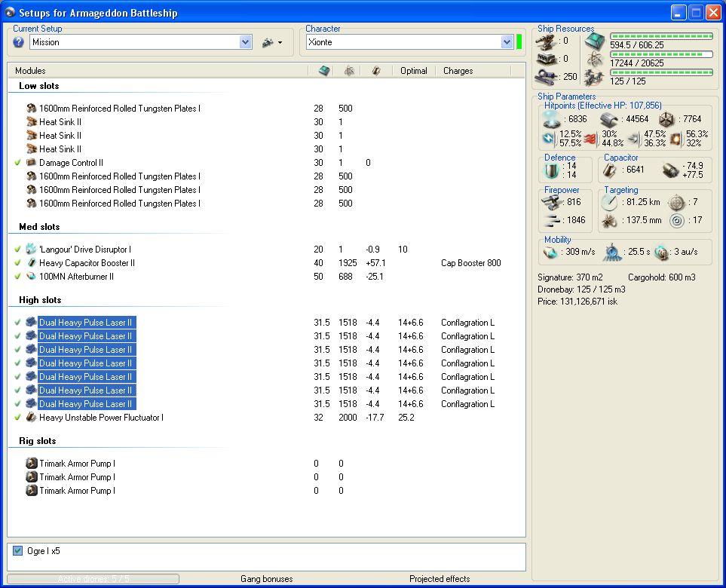The image size is (726, 588).
Task: Switch to the Projected effects tab
Action: pos(439,579)
